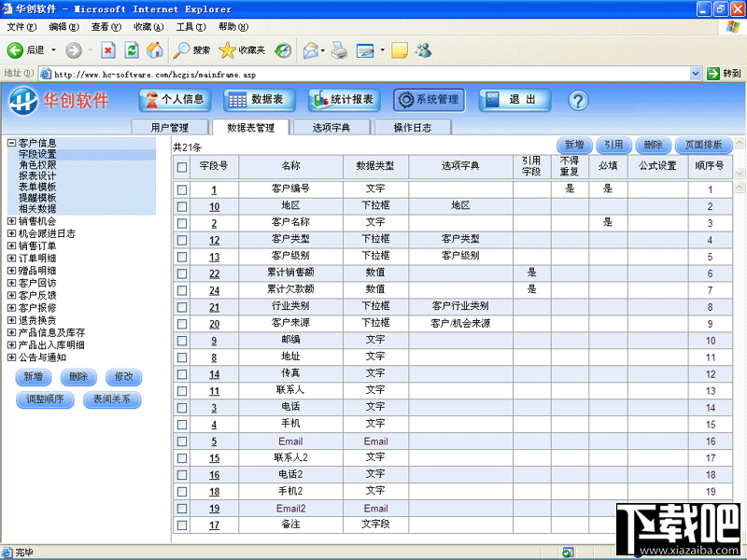This screenshot has width=747, height=560.
Task: Open field number 10 link
Action: pos(215,206)
